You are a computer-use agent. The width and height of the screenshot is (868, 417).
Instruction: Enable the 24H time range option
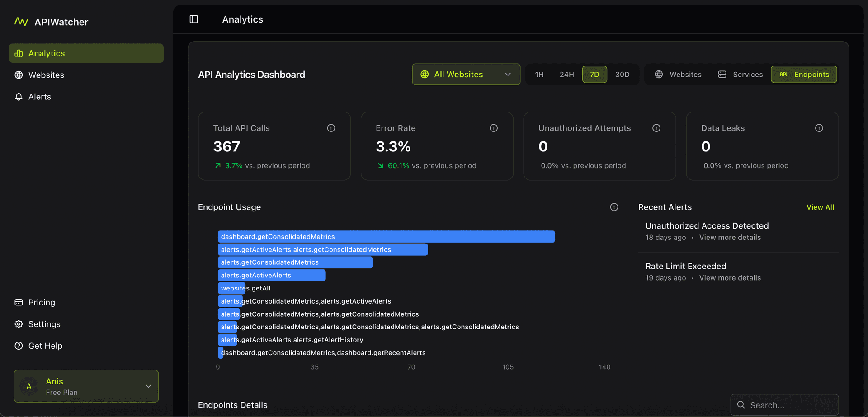(x=566, y=74)
